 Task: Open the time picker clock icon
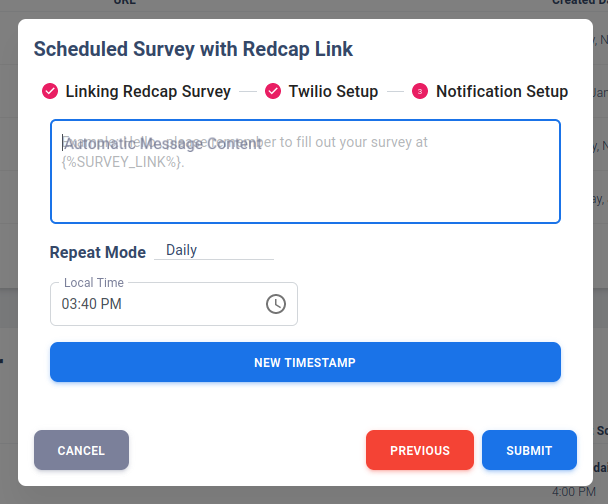[x=276, y=304]
